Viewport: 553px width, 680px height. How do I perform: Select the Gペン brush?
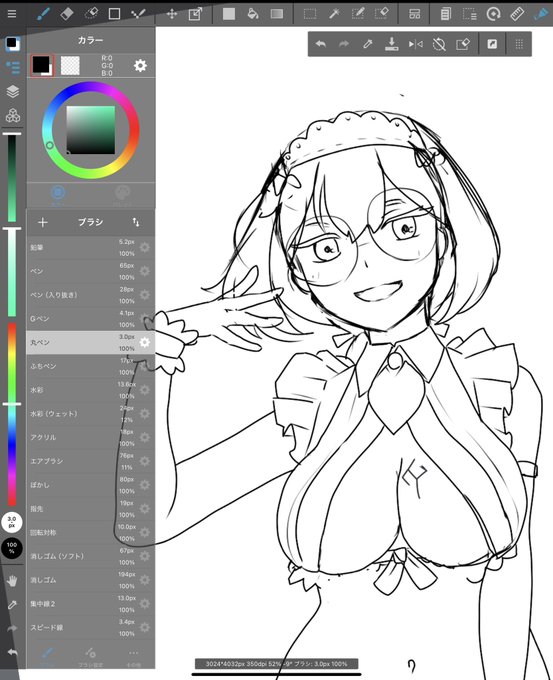coord(91,319)
